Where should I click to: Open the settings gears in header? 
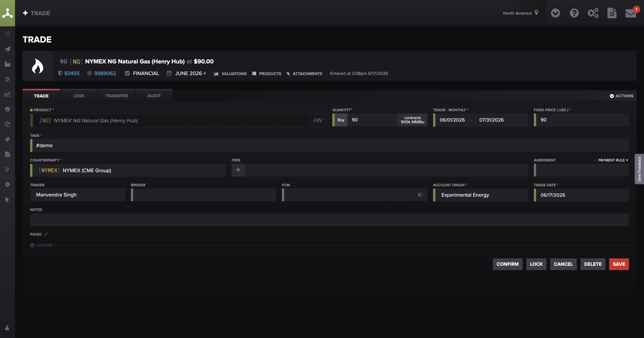pyautogui.click(x=593, y=13)
